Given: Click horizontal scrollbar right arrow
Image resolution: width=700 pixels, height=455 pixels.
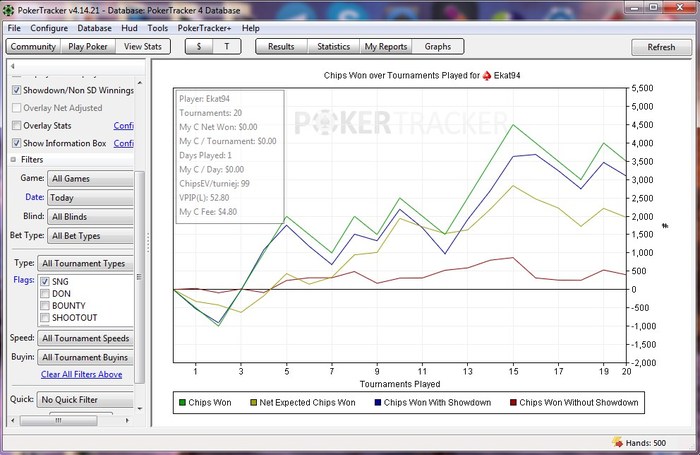Looking at the screenshot, I should (127, 420).
